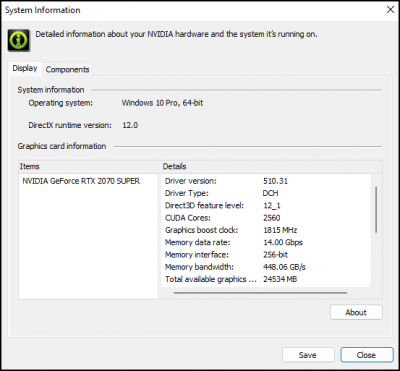
Task: Click DirectX runtime version value 12.0
Action: [130, 125]
